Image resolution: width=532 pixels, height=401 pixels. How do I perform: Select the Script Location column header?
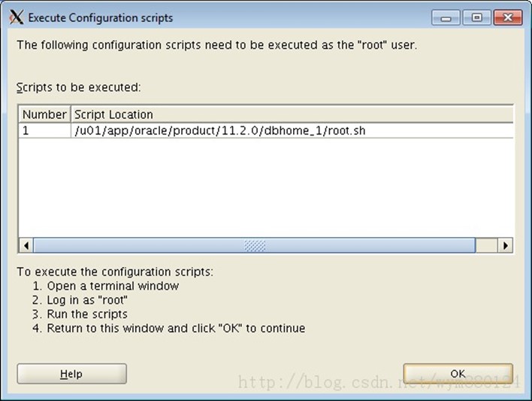(292, 114)
